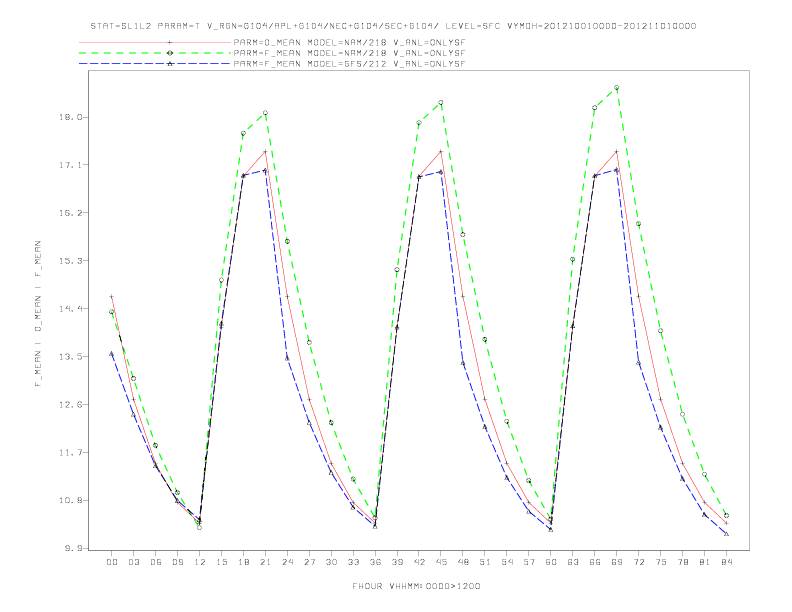Image resolution: width=792 pixels, height=612 pixels.
Task: Click the x-axis hour label 30
Action: (331, 562)
